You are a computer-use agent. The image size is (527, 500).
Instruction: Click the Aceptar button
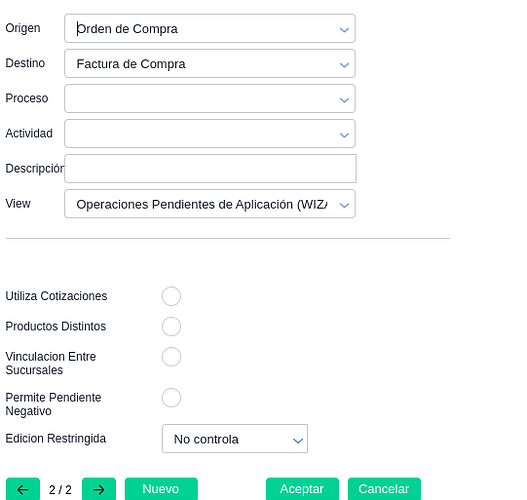[x=302, y=489]
